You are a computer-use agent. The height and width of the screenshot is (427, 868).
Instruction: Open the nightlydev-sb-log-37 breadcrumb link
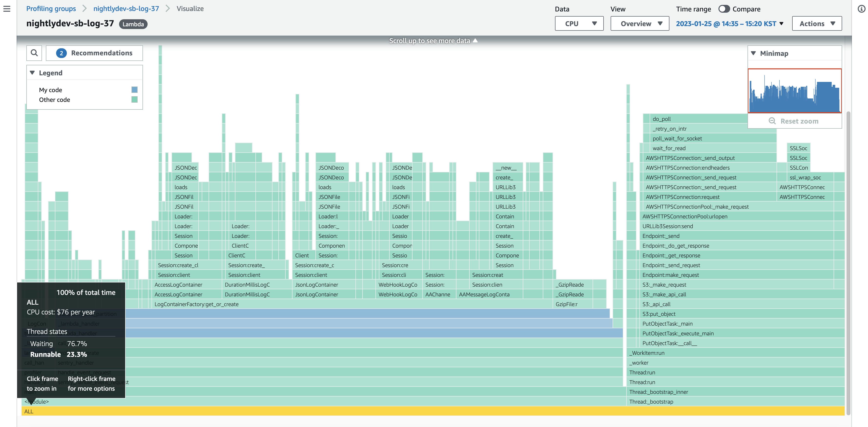126,9
